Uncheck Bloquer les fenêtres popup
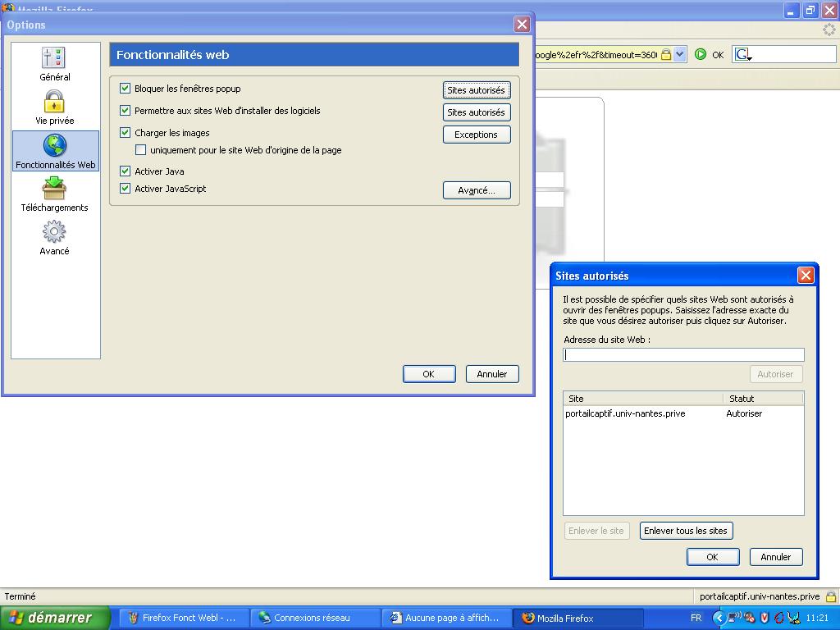840x630 pixels. click(126, 89)
